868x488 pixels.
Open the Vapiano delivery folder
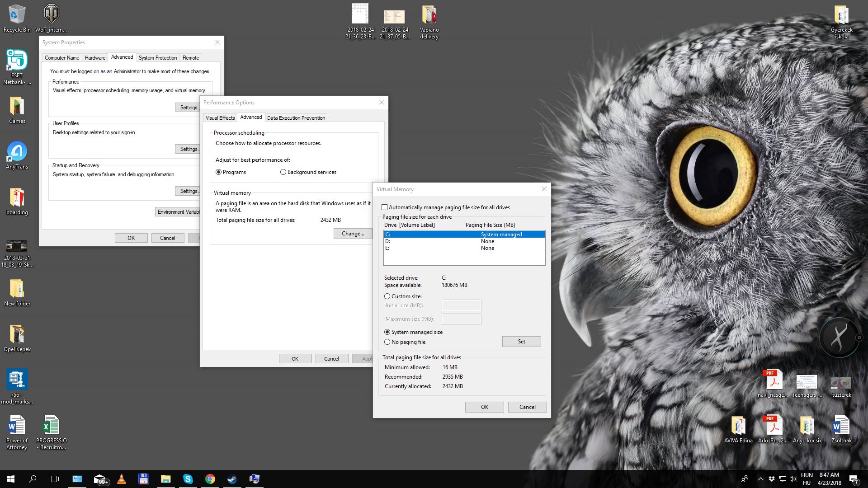(x=429, y=22)
